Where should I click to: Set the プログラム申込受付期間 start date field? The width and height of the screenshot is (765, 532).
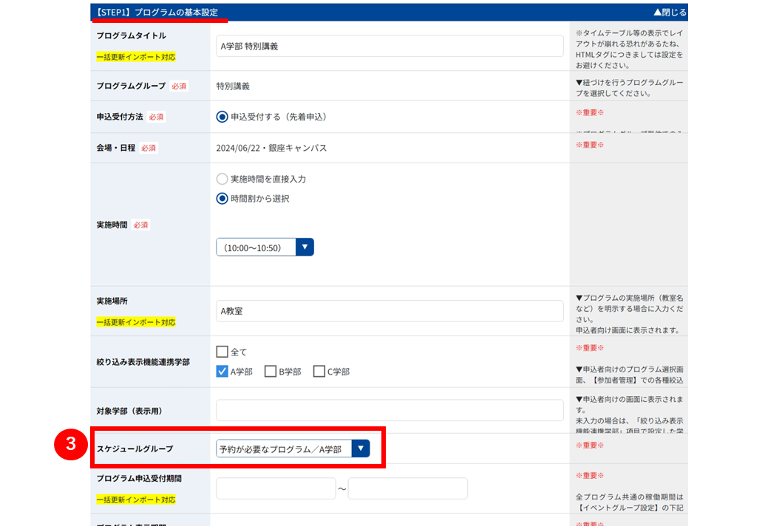(x=276, y=488)
